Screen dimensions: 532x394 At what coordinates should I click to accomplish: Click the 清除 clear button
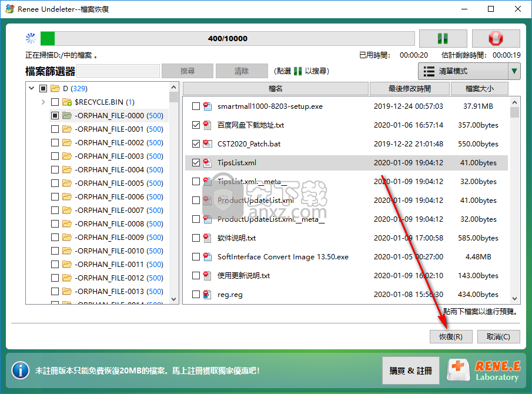(242, 71)
